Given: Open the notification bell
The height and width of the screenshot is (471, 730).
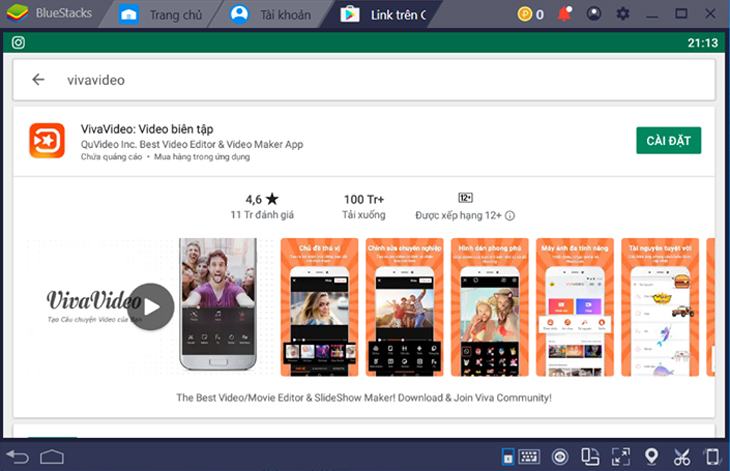Looking at the screenshot, I should point(565,14).
